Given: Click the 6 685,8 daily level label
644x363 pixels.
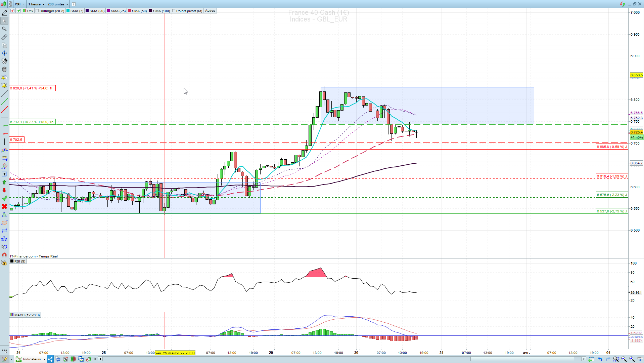Looking at the screenshot, I should [x=612, y=147].
